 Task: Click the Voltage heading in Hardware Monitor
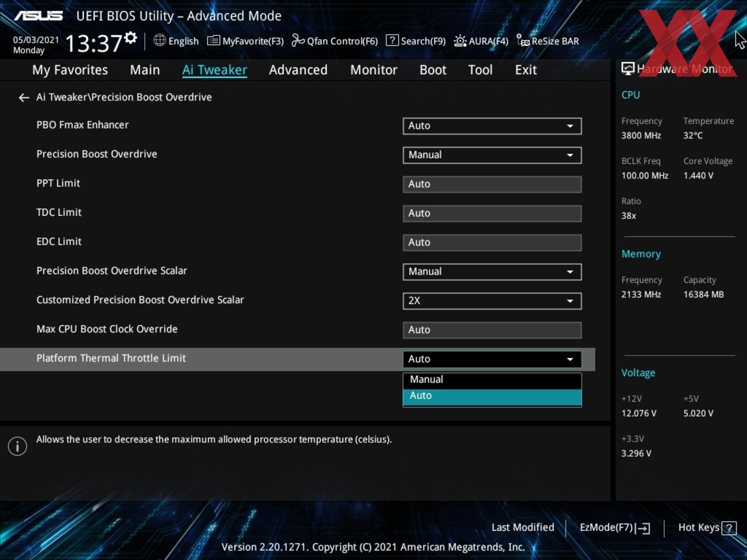(x=638, y=372)
